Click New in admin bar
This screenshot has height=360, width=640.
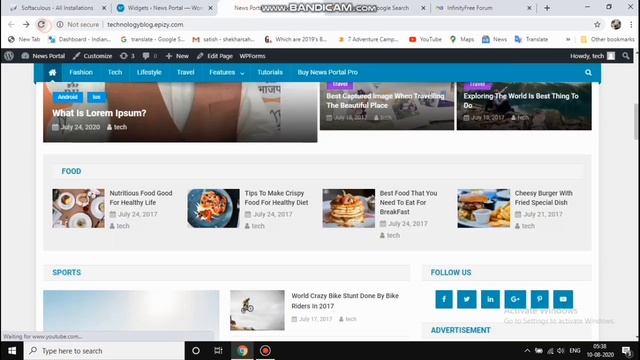tap(177, 56)
